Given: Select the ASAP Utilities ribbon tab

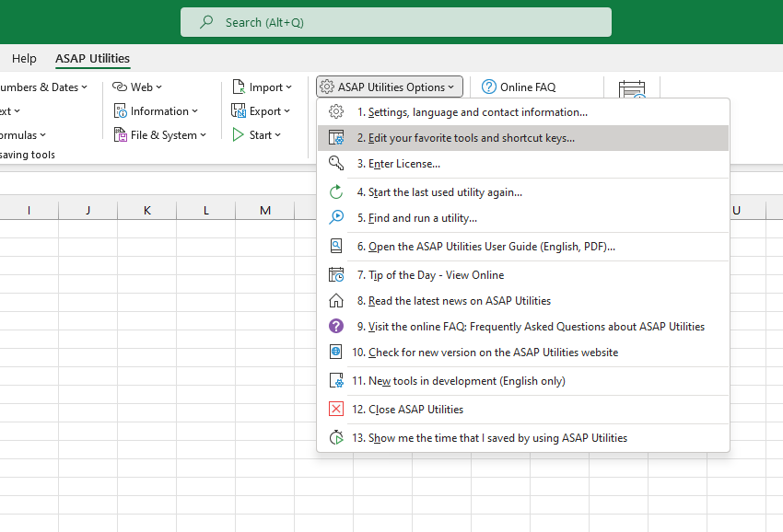Looking at the screenshot, I should click(x=92, y=58).
